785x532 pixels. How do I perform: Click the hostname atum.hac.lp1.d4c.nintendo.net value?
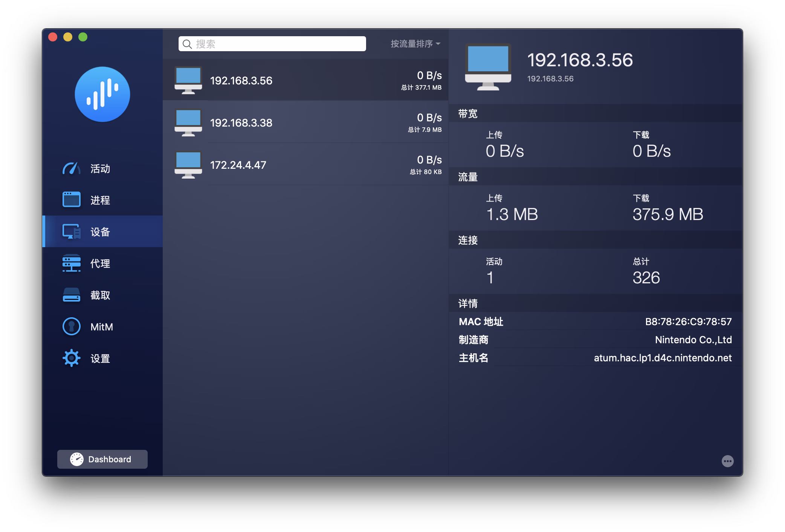click(663, 358)
